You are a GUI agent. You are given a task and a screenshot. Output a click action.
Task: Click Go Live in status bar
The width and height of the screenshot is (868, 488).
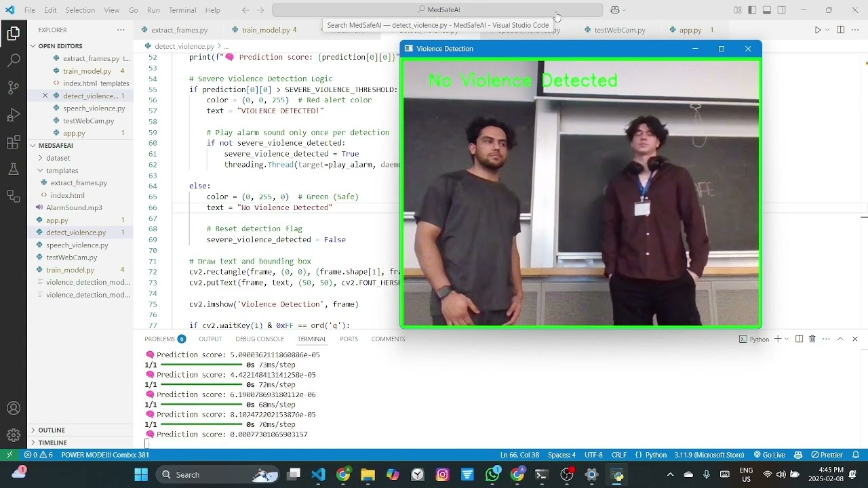(769, 455)
